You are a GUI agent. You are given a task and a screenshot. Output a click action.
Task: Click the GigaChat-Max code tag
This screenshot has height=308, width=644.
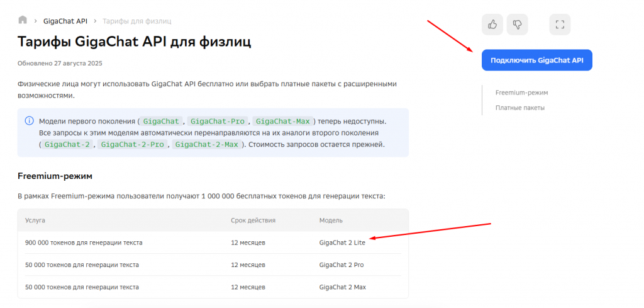[283, 122]
